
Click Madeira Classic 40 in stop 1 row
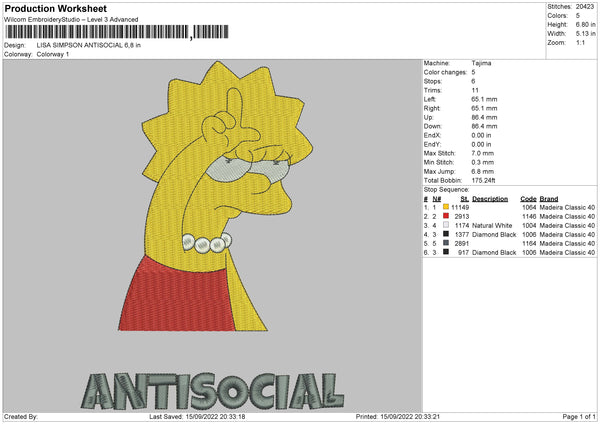567,207
